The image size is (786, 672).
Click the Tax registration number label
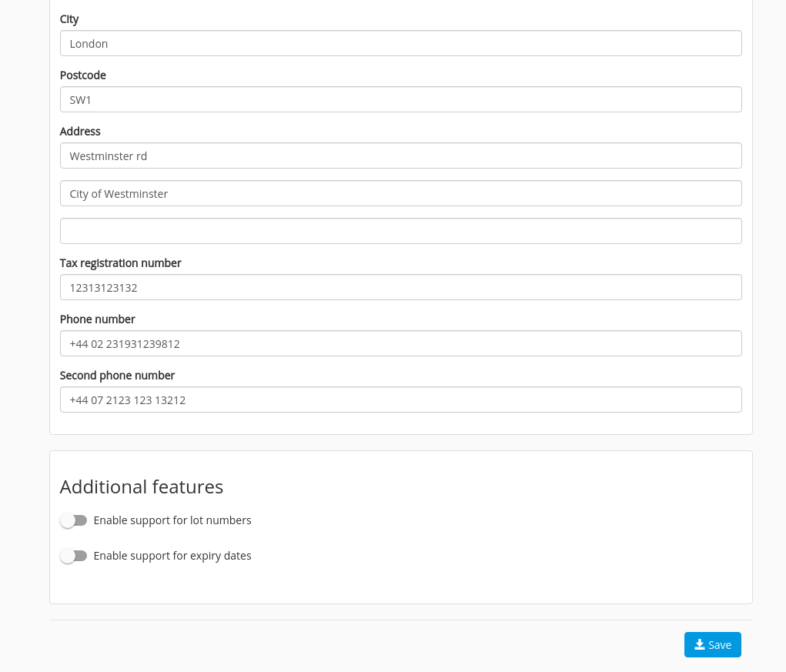pos(120,263)
